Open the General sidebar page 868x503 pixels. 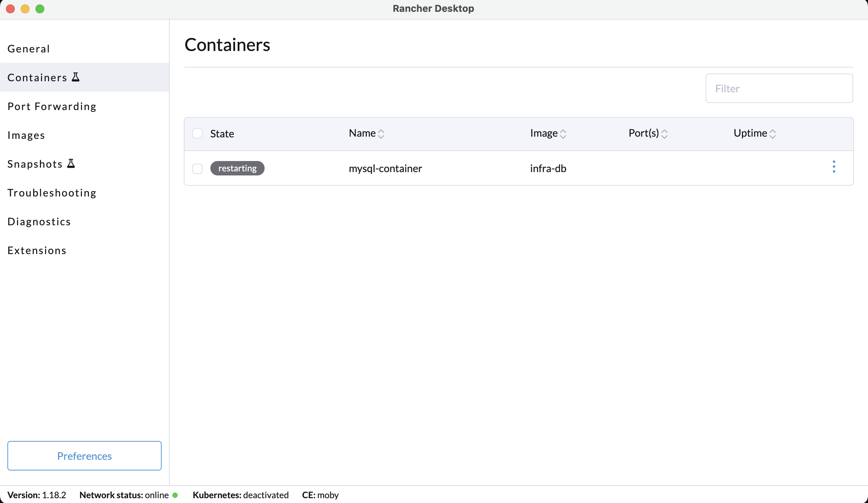(29, 49)
